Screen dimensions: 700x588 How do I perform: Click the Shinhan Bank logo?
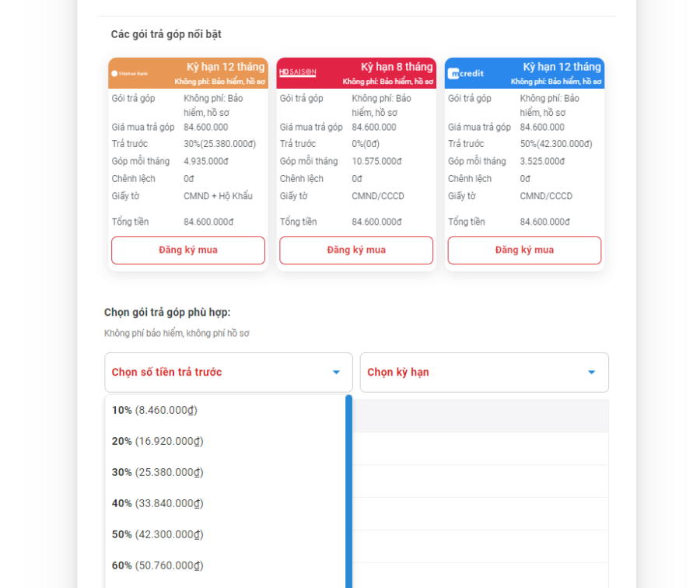coord(130,74)
